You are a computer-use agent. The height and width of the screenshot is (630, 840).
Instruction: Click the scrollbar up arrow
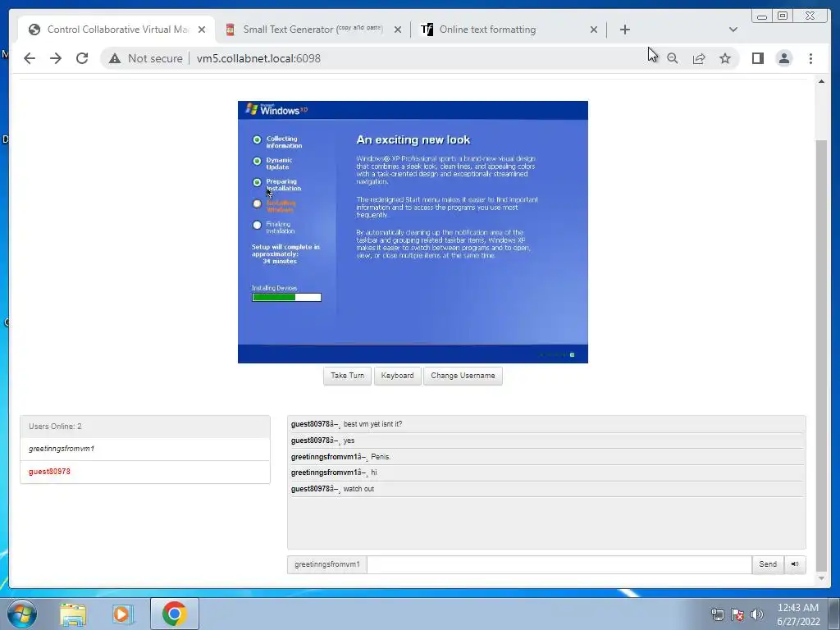[x=821, y=81]
